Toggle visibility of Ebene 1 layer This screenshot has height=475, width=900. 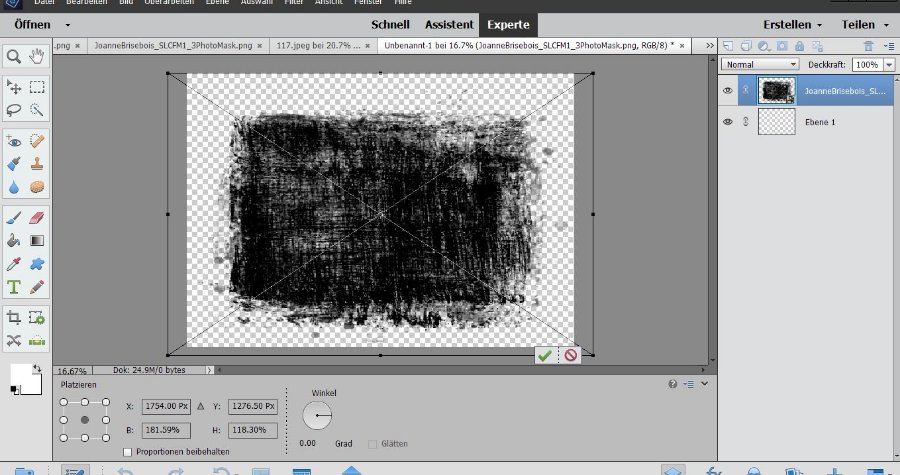(728, 121)
